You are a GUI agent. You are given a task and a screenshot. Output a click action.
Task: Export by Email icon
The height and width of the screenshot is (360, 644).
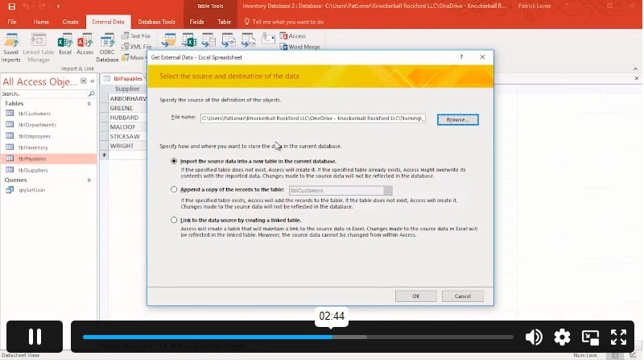click(x=268, y=38)
